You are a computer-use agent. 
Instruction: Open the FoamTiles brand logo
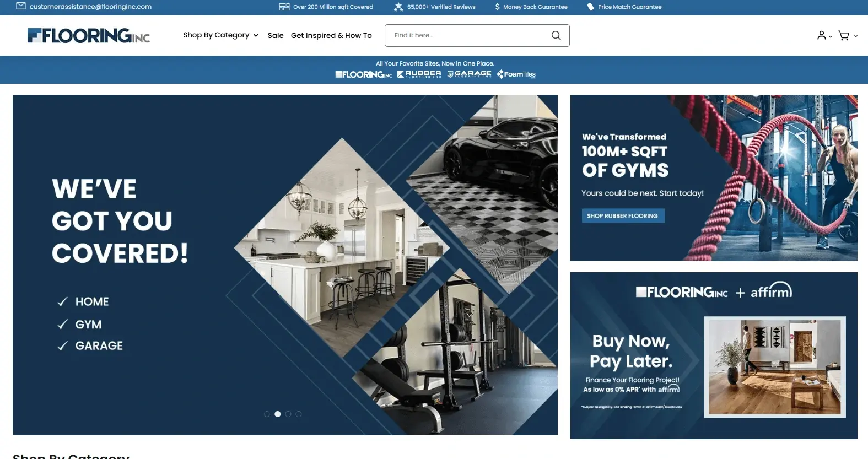[x=516, y=74]
